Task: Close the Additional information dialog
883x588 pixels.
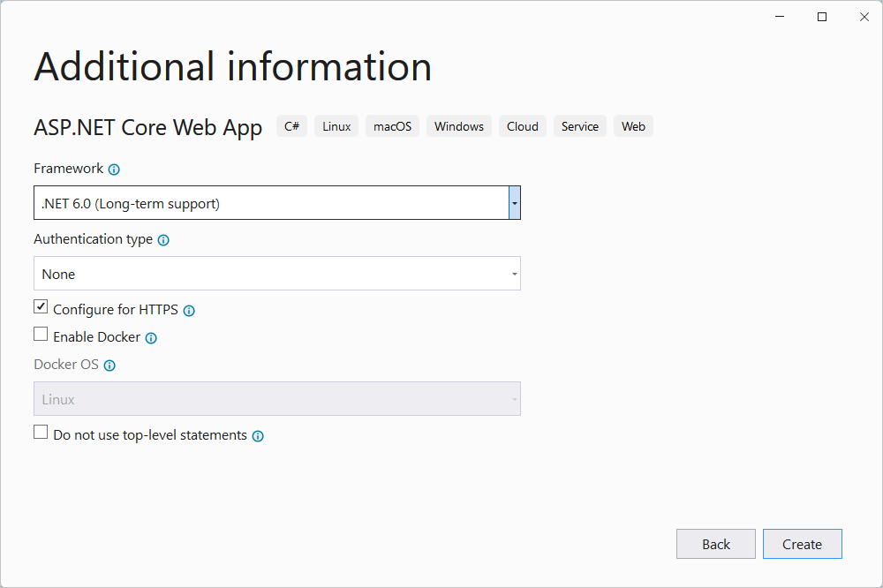Action: (864, 17)
